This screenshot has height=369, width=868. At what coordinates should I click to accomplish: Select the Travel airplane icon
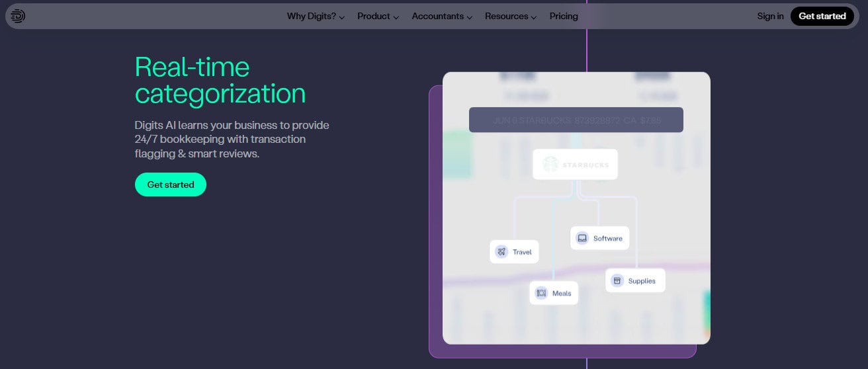501,252
